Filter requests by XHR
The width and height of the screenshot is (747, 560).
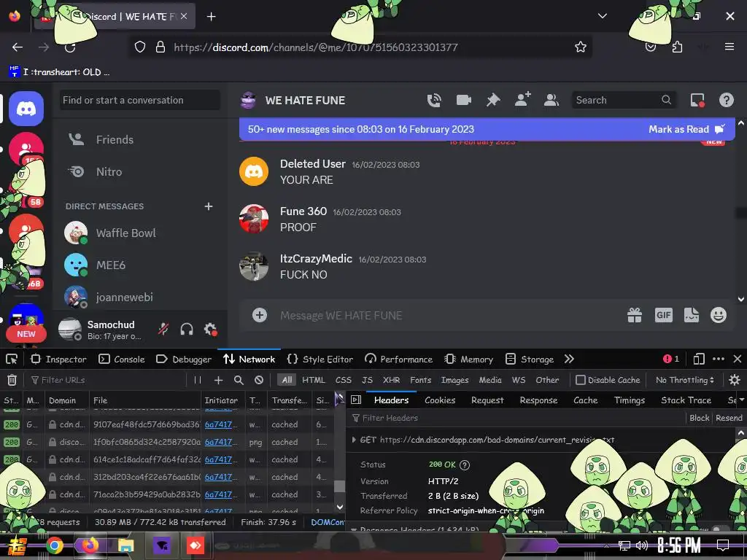point(391,379)
